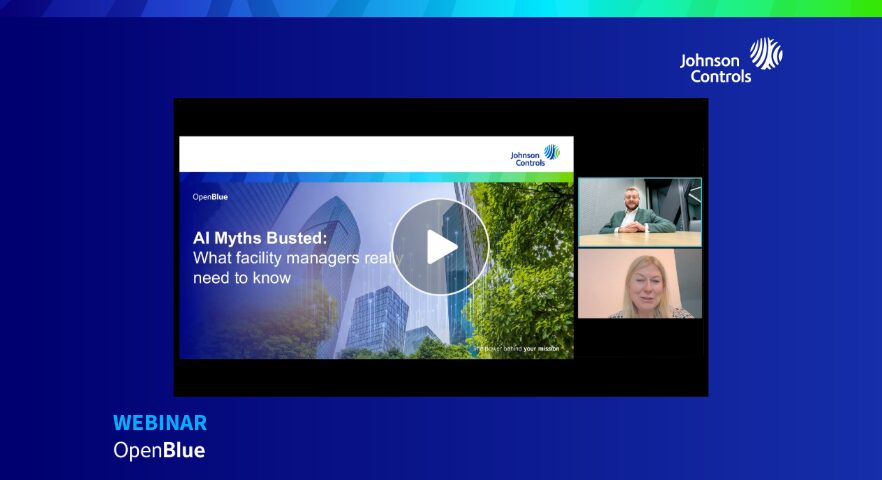The image size is (882, 480).
Task: Click the large 'OpenBlue' text under WEBINAR
Action: pos(159,450)
